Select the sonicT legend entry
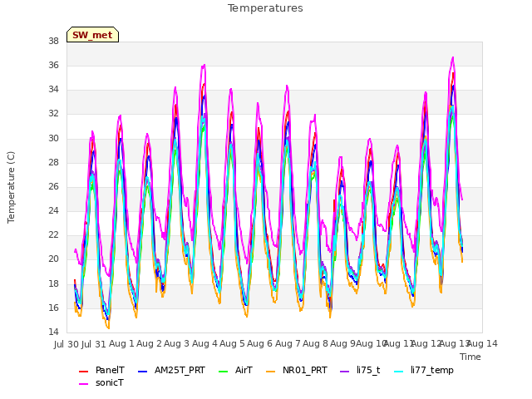Viewport: 532px width, 399px height. [x=101, y=382]
